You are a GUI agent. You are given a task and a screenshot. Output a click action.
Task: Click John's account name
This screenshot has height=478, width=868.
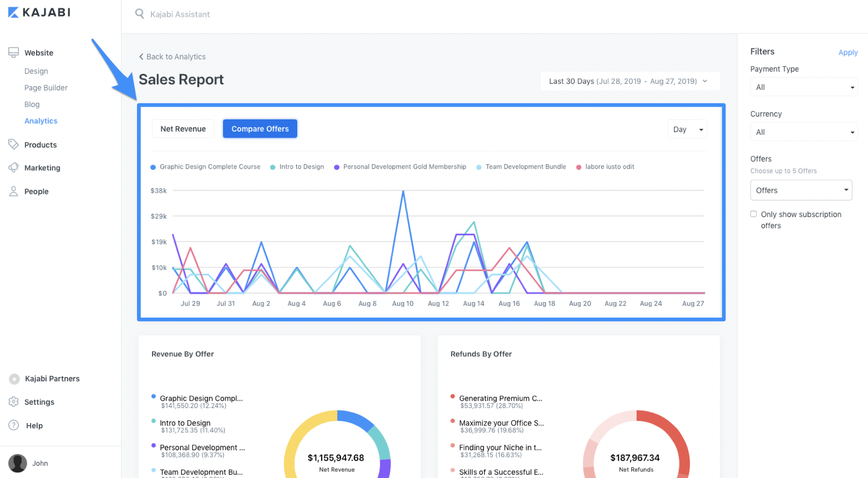tap(40, 463)
